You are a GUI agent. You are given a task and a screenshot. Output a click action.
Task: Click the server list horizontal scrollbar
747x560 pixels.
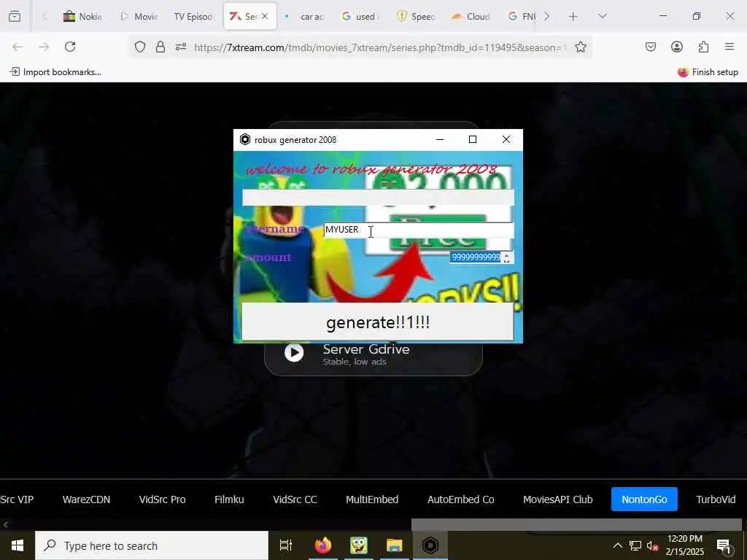point(576,524)
